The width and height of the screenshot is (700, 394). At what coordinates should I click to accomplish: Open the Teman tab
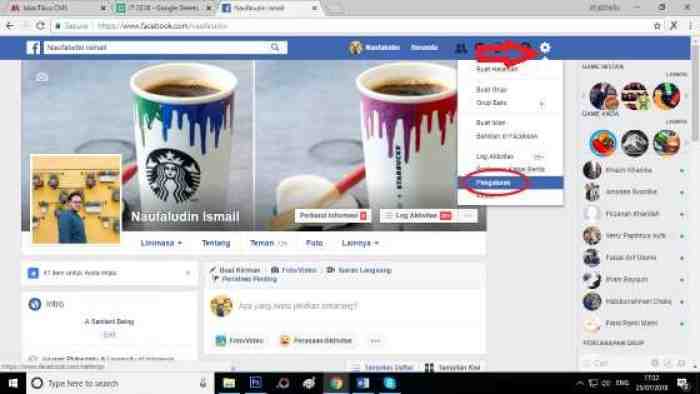click(268, 243)
